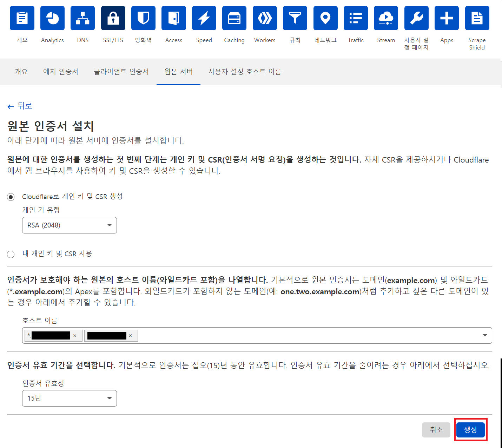Switch to the 개요 sub-tab
This screenshot has height=448, width=502.
tap(21, 72)
